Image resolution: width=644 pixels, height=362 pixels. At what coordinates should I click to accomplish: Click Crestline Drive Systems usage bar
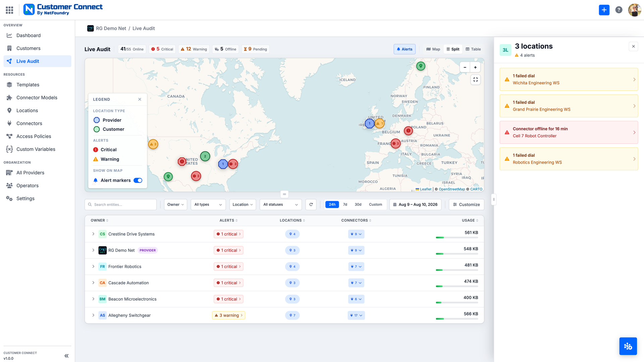pos(457,238)
